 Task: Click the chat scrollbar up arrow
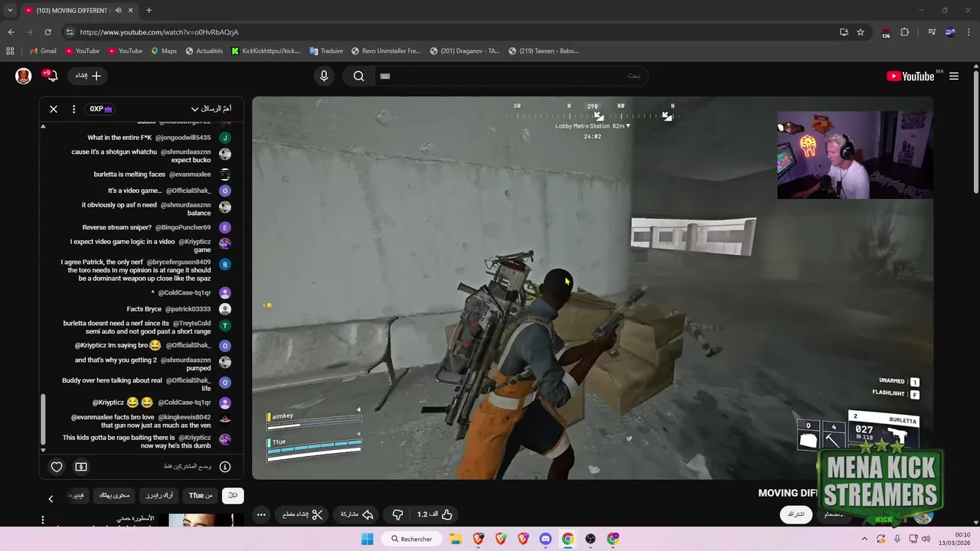(x=43, y=126)
